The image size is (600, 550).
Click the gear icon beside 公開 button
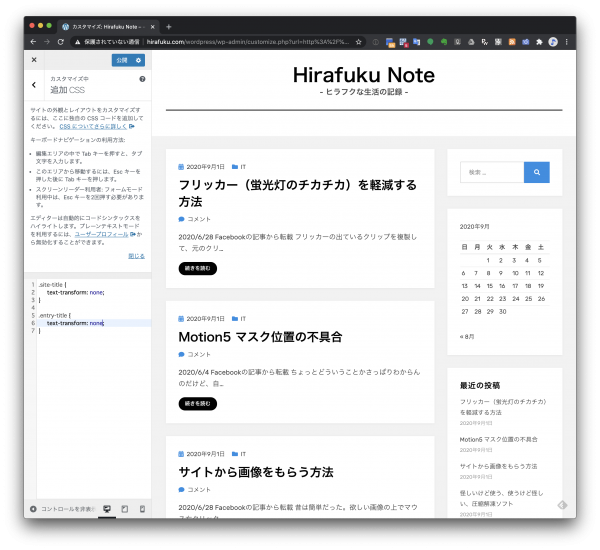click(139, 60)
